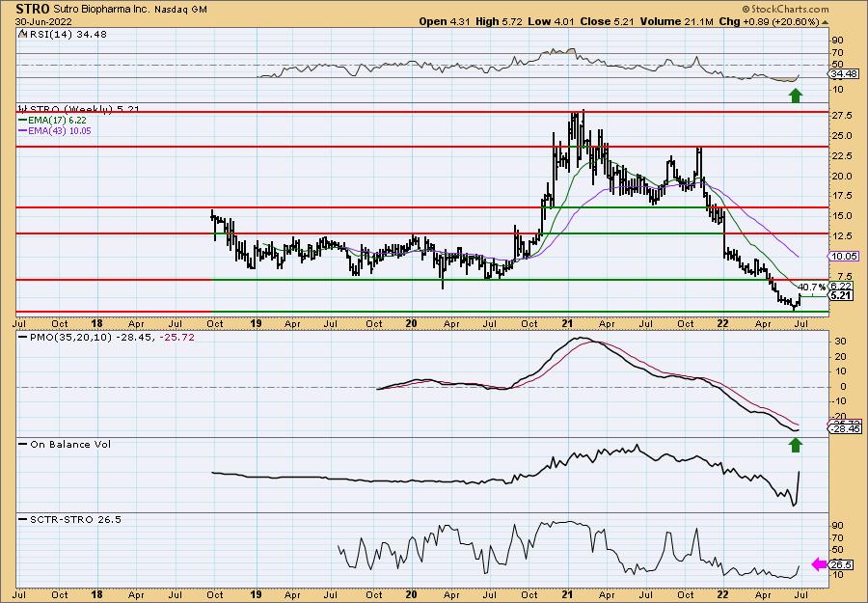
Task: Click the STRO (Weekly) 5.21 legend
Action: click(84, 109)
